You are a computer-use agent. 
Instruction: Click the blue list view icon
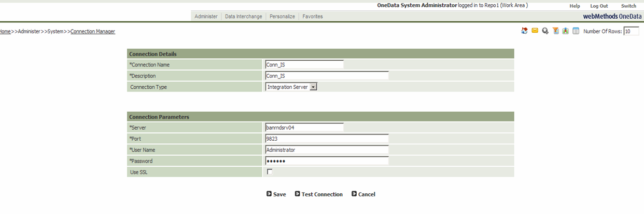[x=576, y=31]
